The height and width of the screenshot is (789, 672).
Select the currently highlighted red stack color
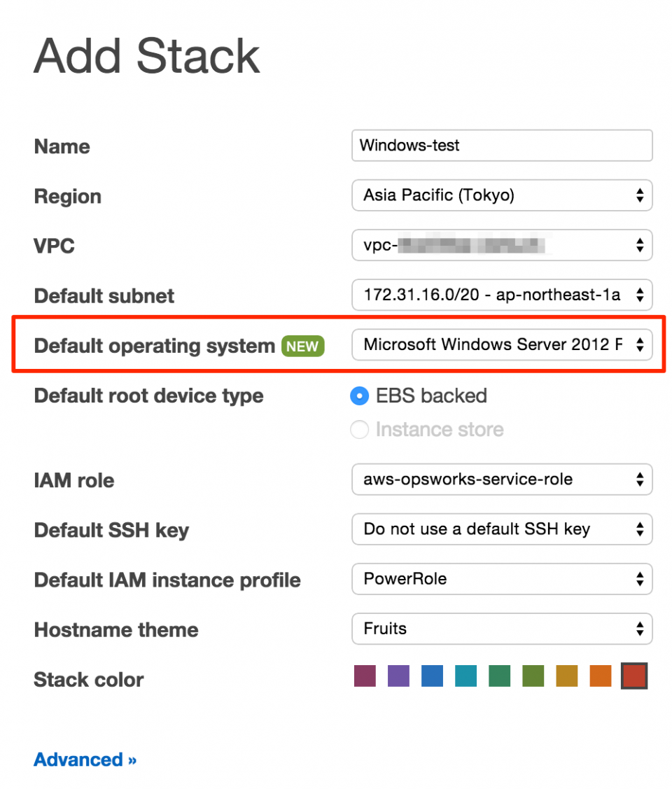click(x=633, y=676)
